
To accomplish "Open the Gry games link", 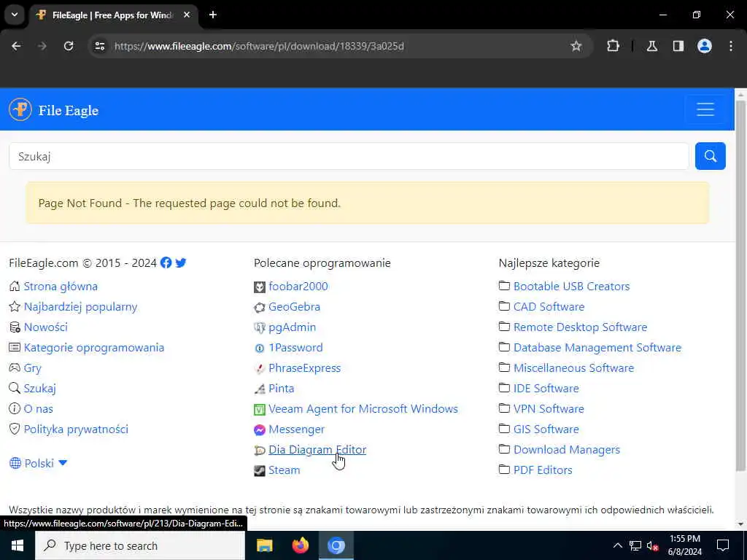I will 32,368.
